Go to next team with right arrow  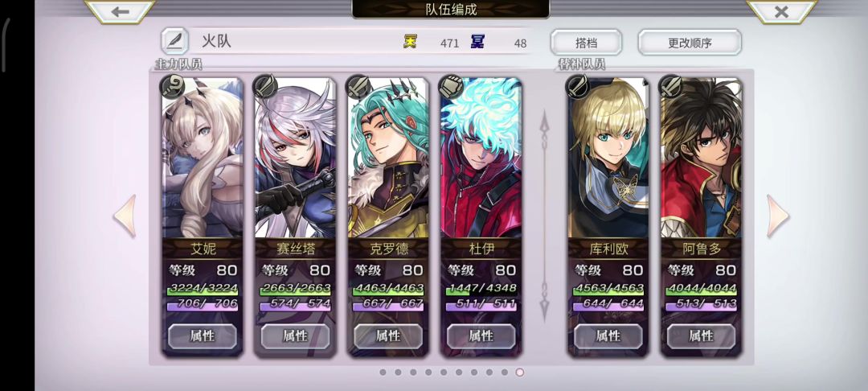point(778,216)
